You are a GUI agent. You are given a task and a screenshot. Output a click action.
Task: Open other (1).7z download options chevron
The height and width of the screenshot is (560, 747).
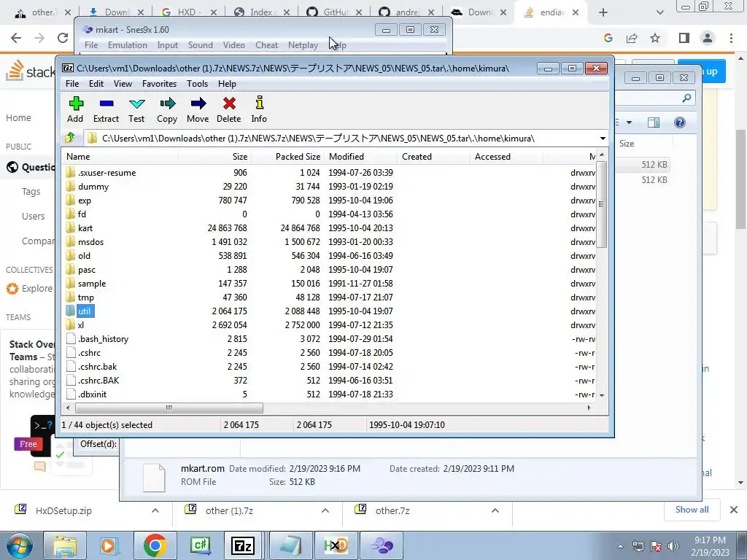tap(325, 510)
